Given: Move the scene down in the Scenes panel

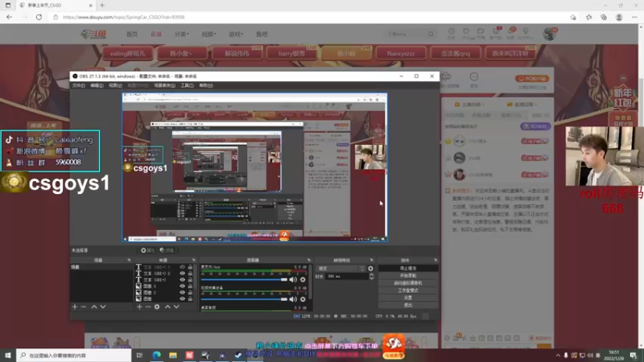Looking at the screenshot, I should [103, 306].
